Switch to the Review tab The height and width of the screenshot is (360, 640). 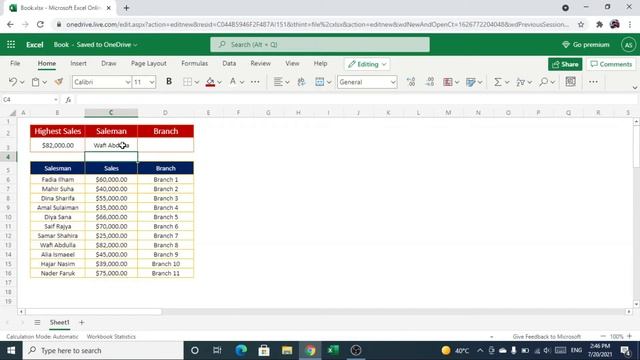[x=260, y=63]
